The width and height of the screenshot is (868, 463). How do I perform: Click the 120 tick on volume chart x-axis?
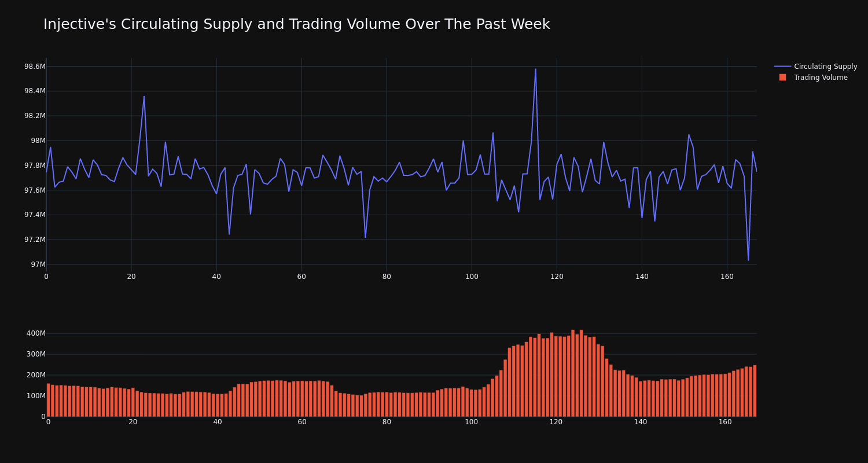point(556,422)
